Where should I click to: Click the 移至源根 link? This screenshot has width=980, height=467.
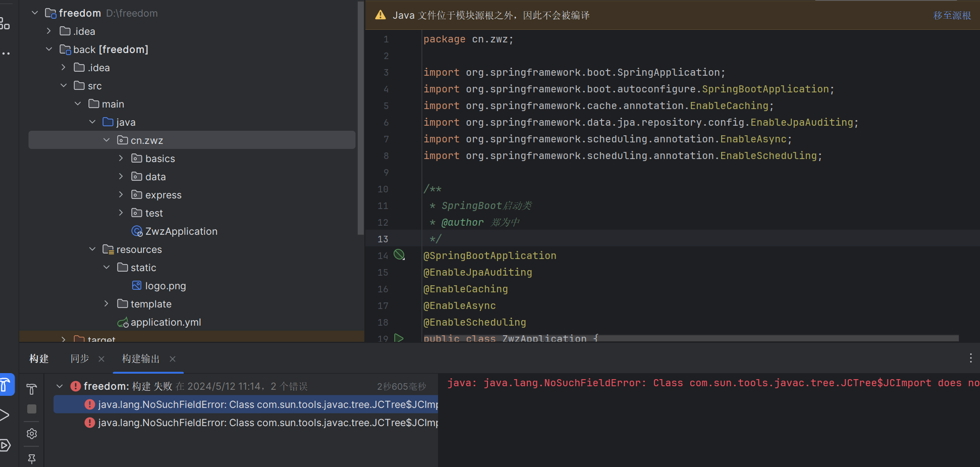coord(952,16)
